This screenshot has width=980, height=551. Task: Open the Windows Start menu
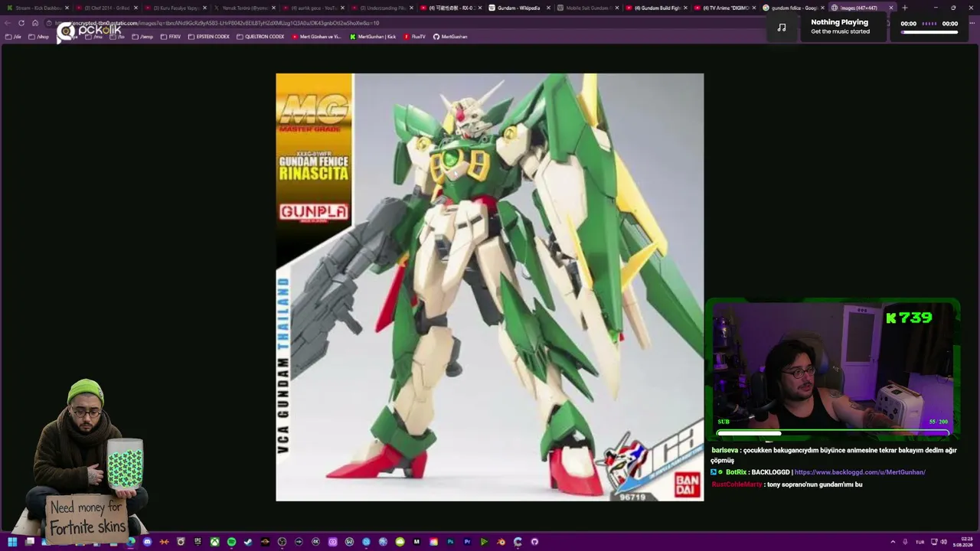(12, 542)
